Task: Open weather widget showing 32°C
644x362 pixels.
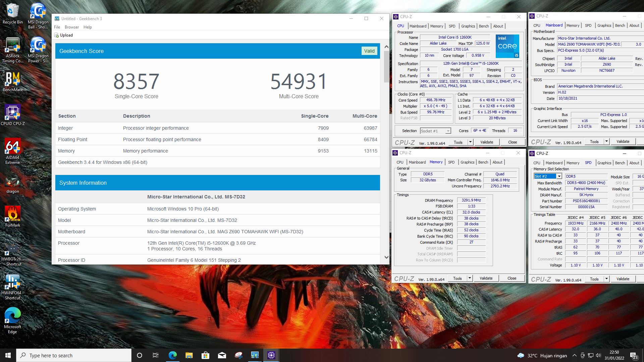Action: [542, 355]
